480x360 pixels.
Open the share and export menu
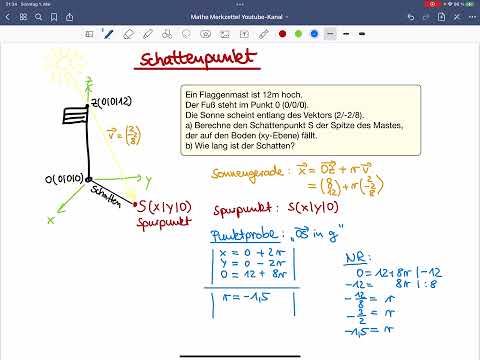[x=69, y=17]
